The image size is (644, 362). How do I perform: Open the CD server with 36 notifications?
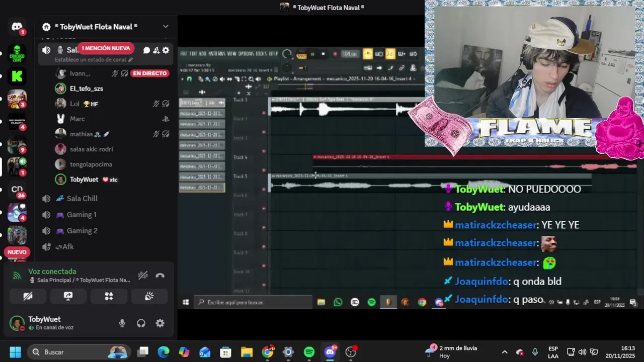(17, 190)
